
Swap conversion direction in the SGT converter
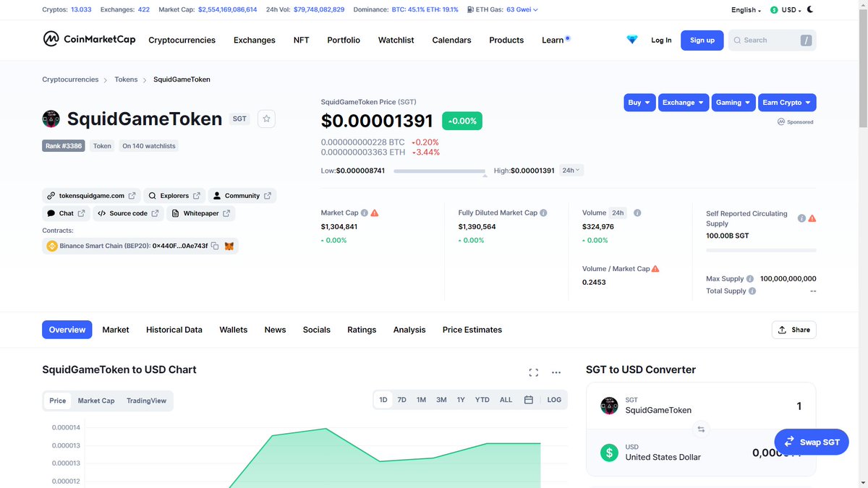[700, 429]
